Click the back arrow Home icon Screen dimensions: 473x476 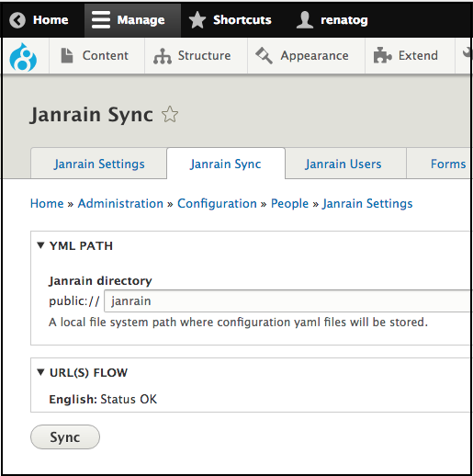[17, 20]
